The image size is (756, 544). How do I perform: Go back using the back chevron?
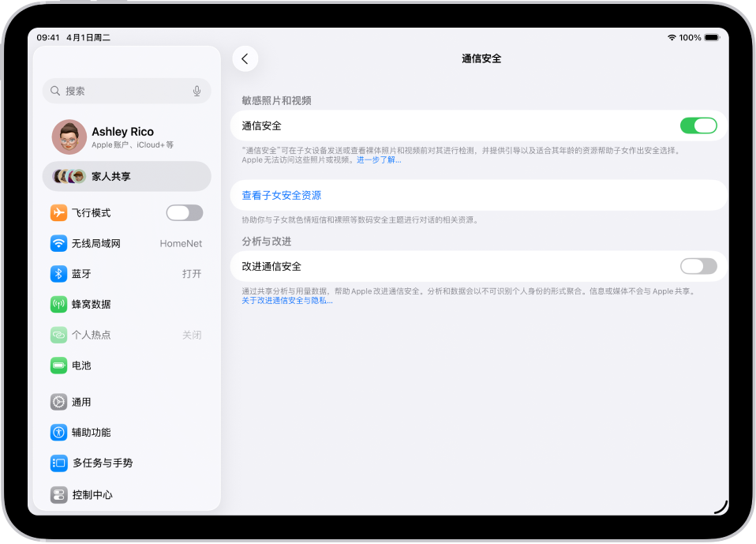click(245, 58)
